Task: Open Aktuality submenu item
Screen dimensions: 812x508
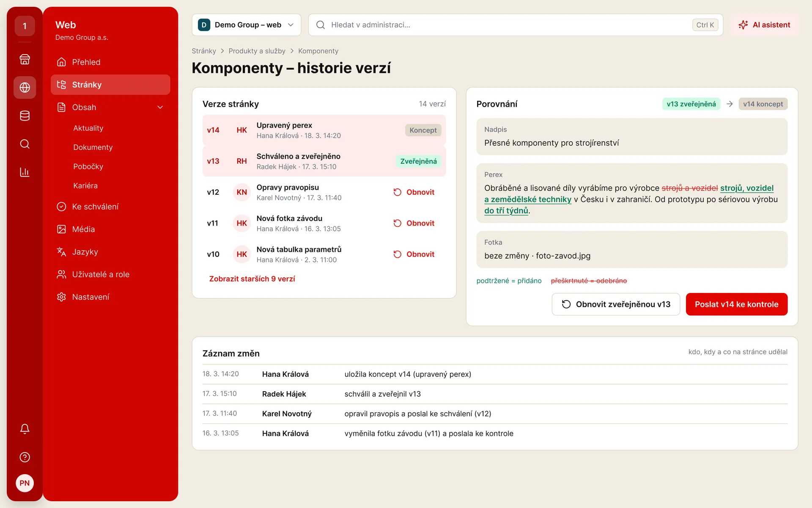Action: (x=88, y=128)
